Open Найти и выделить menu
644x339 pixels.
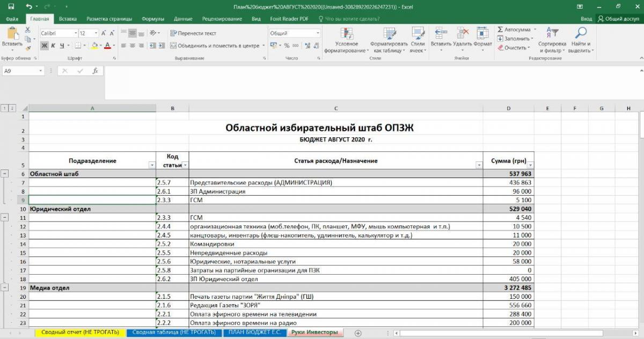click(581, 40)
